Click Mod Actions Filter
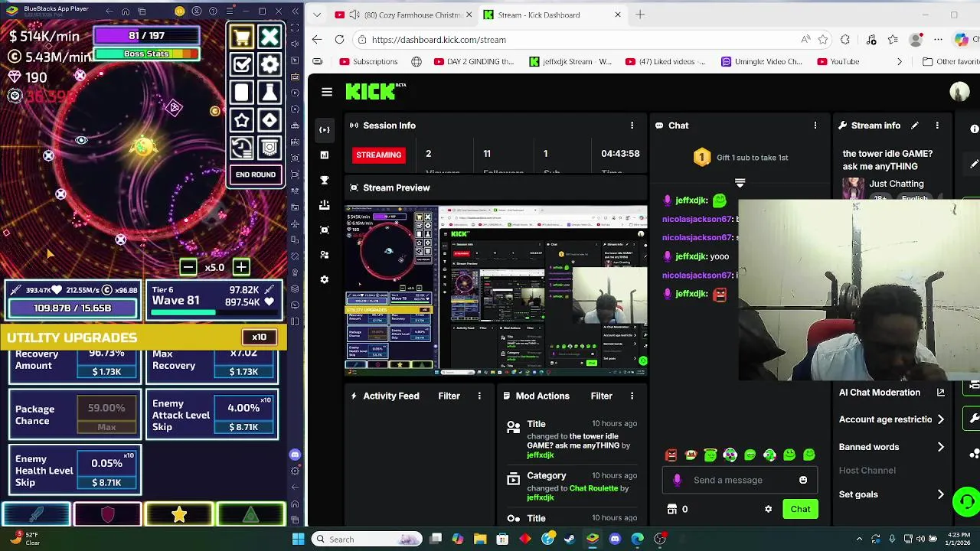This screenshot has width=980, height=551. coord(601,396)
